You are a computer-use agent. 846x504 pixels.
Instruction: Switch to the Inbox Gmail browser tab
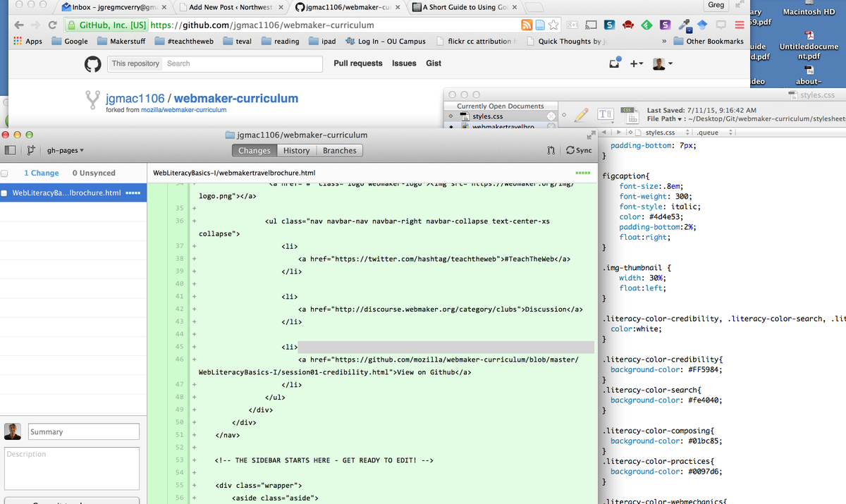coord(113,7)
